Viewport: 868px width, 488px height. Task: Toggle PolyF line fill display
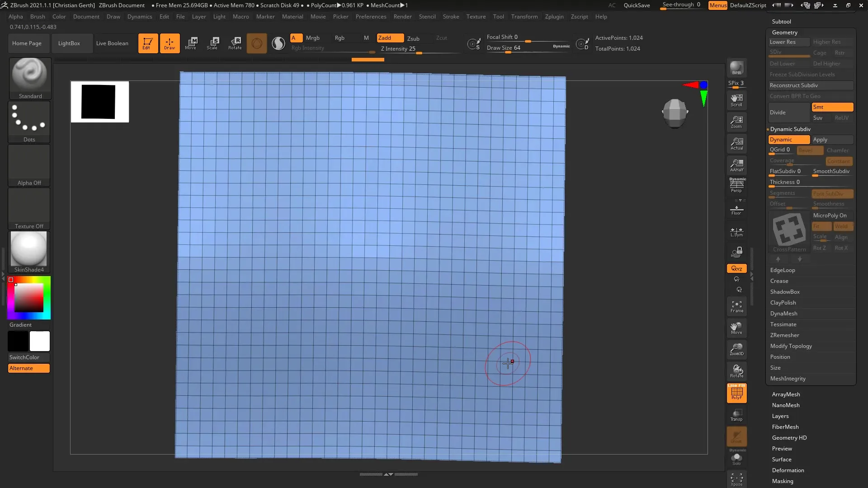point(736,393)
